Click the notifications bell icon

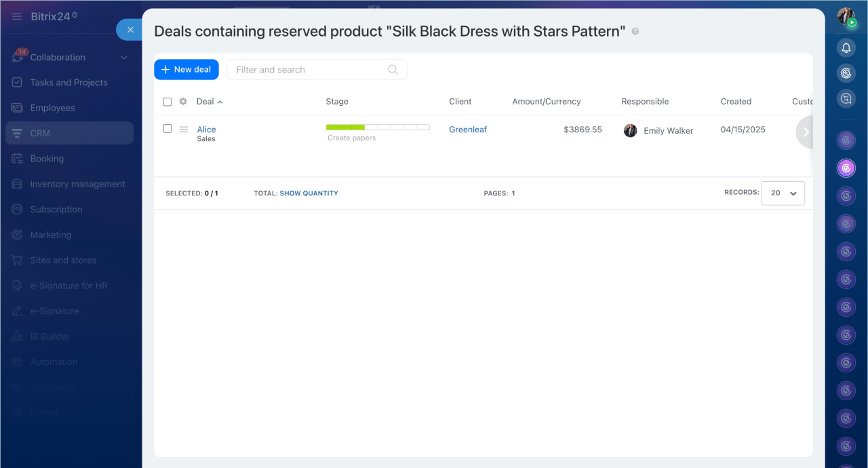846,47
